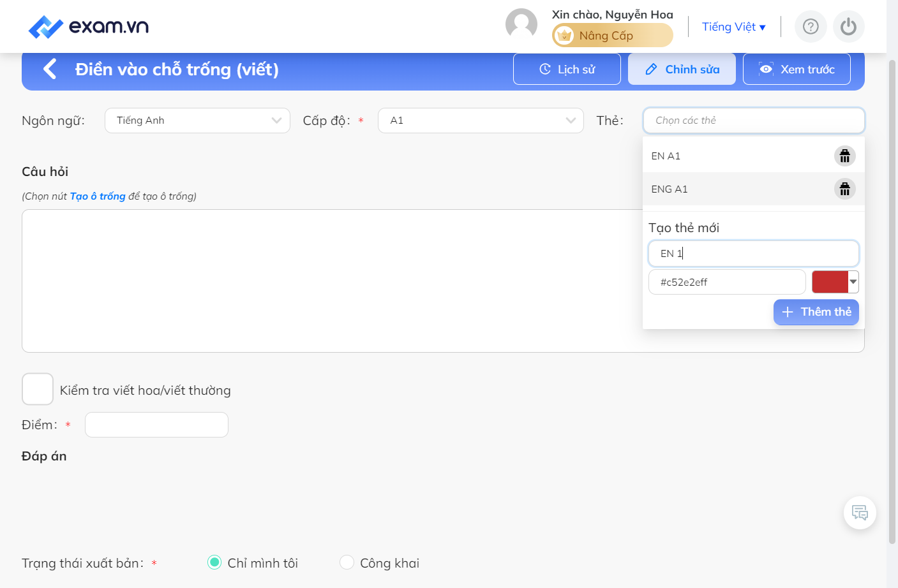Switch to Chỉnh sửa edit mode
Screen dimensions: 898x588
point(682,69)
